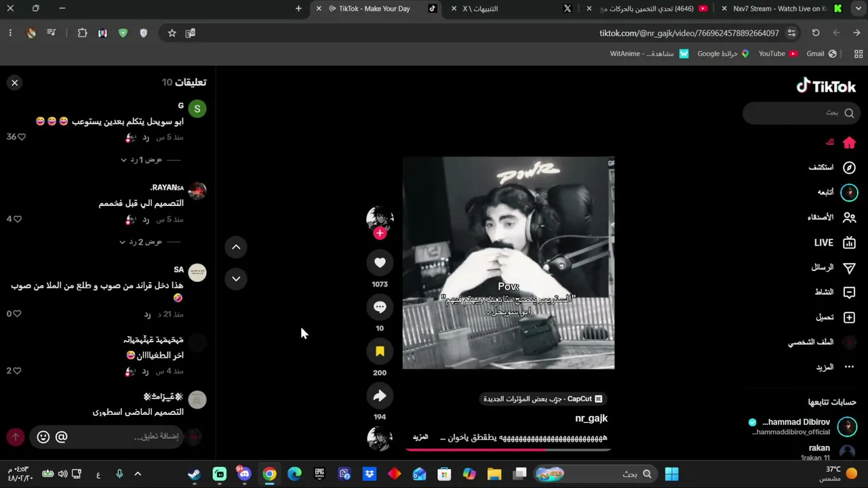Like SA's comment with 0 likes

(18, 314)
